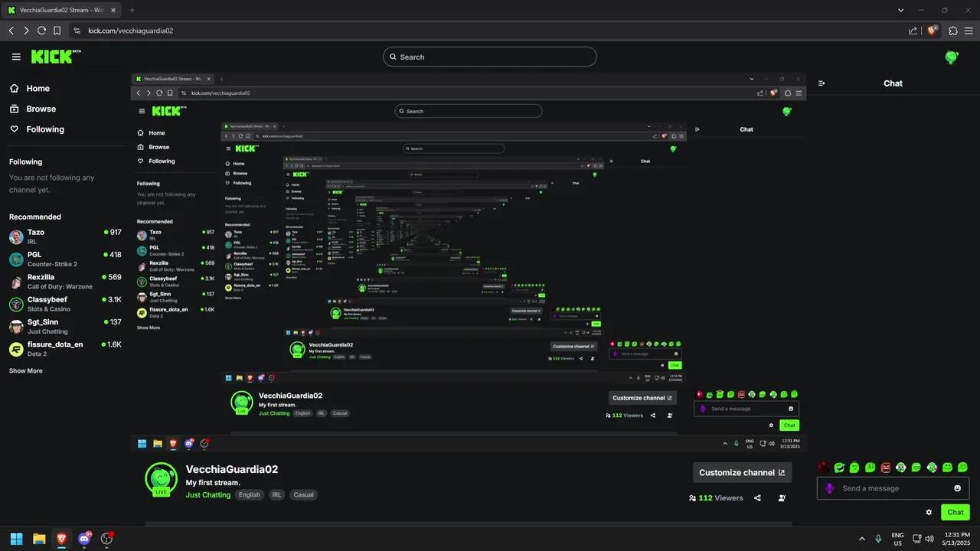Click the share icon next to Viewers
Screen dimensions: 980x551
(x=757, y=498)
